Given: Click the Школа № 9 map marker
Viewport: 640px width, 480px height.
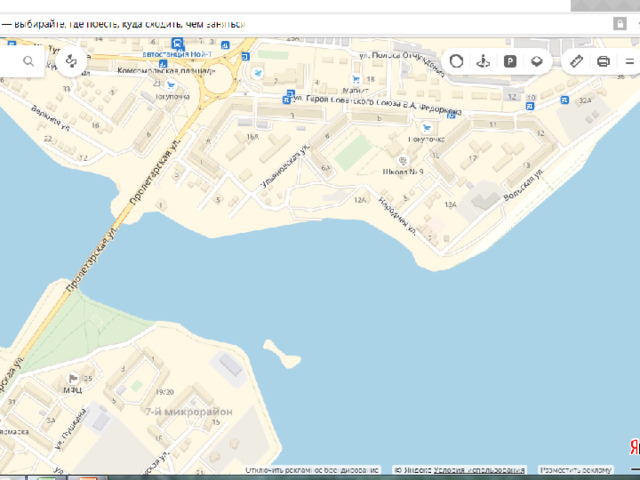Looking at the screenshot, I should tap(402, 161).
